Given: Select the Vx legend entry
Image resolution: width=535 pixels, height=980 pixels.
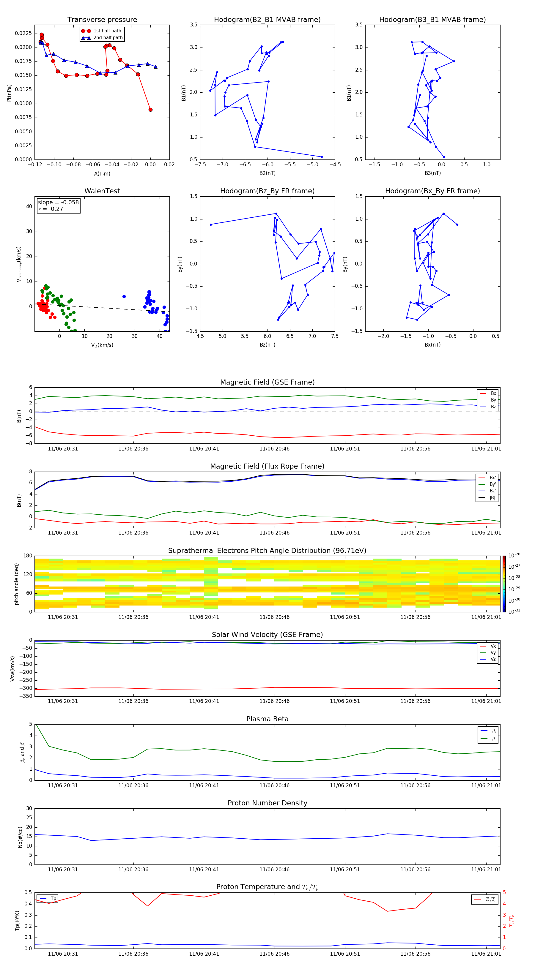Looking at the screenshot, I should coord(488,646).
